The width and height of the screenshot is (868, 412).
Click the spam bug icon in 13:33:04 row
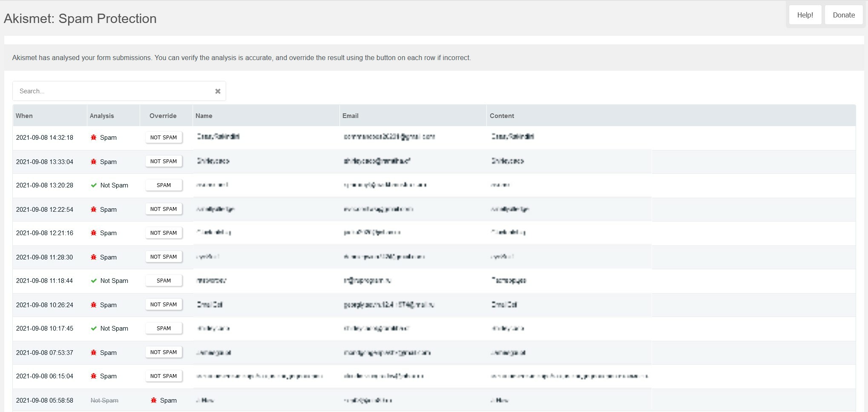(94, 162)
